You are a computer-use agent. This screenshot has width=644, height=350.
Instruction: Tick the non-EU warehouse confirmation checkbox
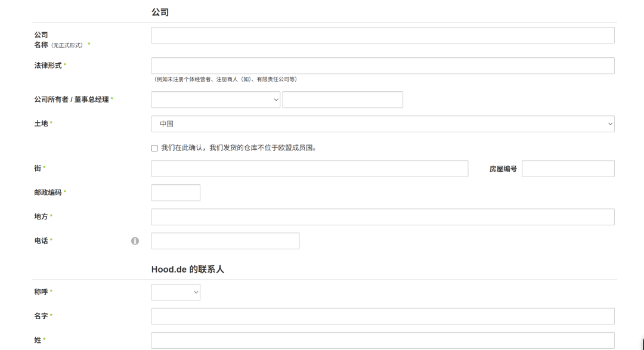(154, 148)
